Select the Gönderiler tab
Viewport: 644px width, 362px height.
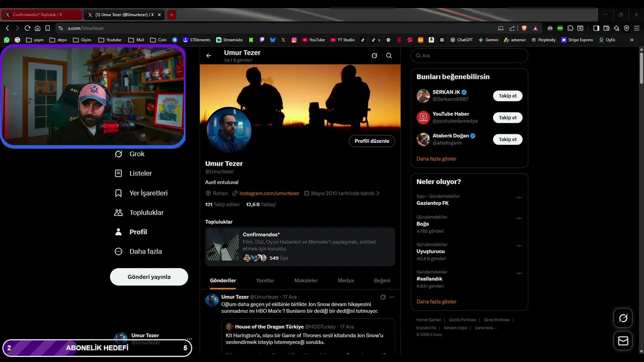point(223,281)
